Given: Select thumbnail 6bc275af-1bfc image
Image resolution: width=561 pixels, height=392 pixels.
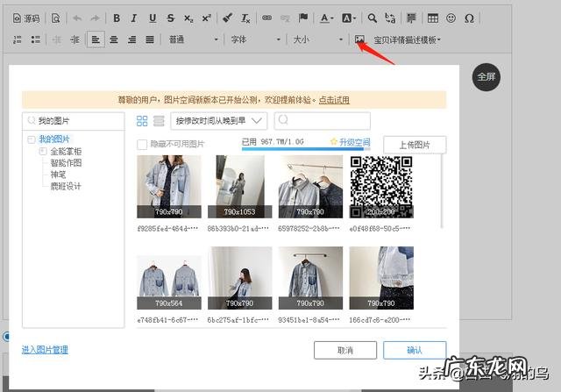Looking at the screenshot, I should tap(239, 278).
